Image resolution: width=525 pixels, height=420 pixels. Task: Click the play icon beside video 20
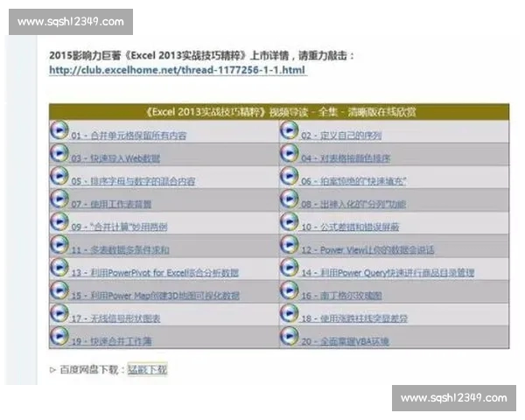pos(289,336)
